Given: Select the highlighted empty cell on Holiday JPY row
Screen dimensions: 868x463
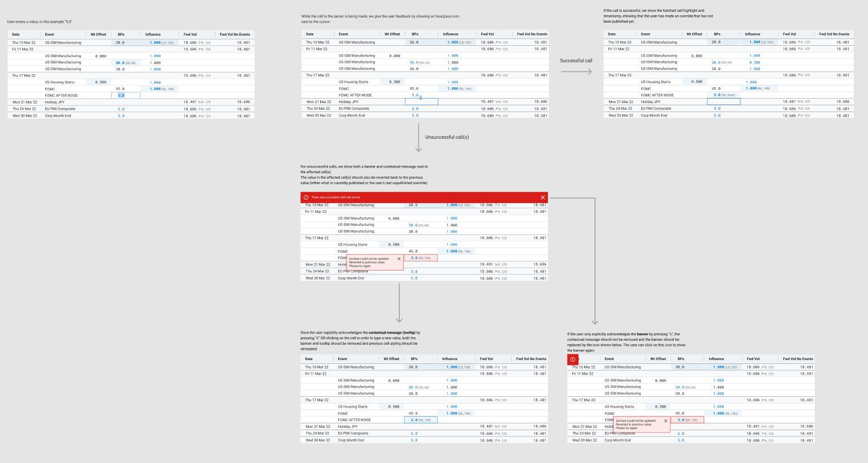Looking at the screenshot, I should tap(421, 101).
